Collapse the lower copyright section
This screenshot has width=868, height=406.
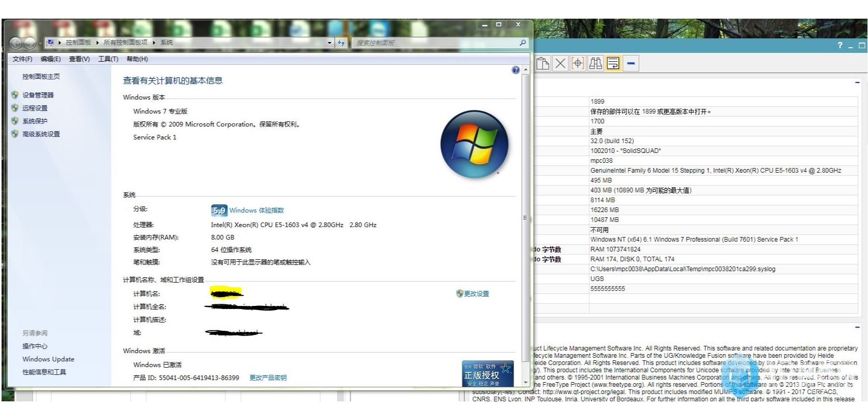[857, 327]
